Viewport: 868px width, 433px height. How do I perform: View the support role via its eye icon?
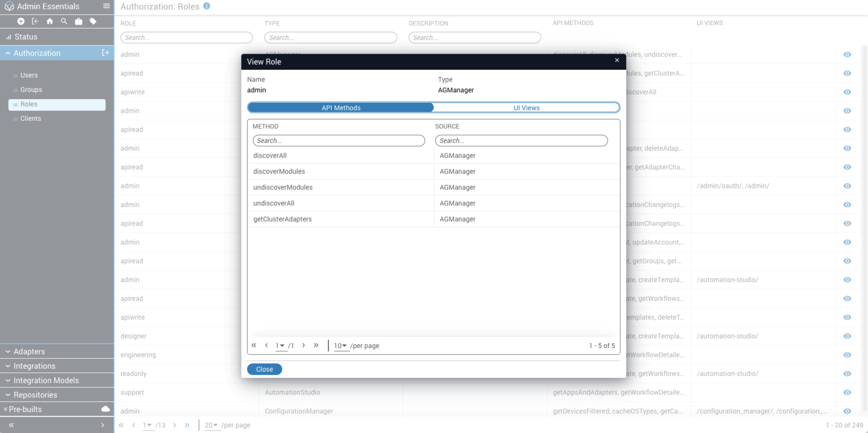(847, 392)
